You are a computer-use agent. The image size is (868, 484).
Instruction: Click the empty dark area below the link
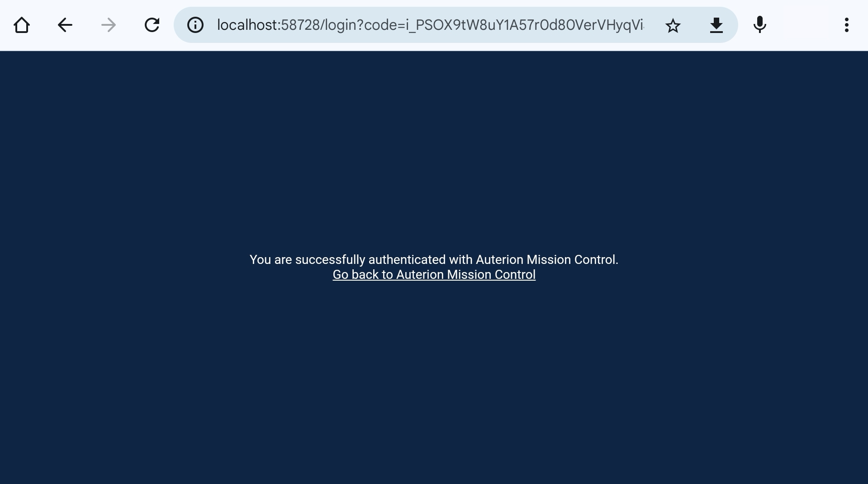[434, 384]
